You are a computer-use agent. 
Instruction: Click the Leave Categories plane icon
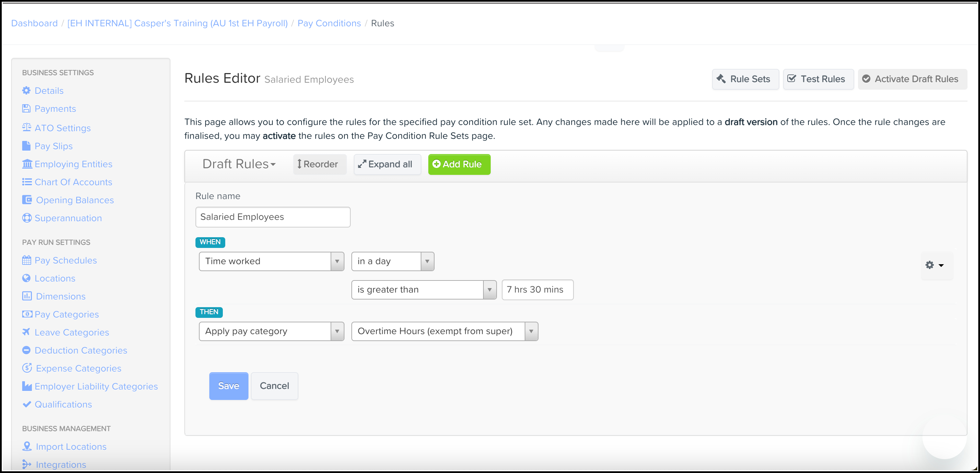[x=26, y=332]
